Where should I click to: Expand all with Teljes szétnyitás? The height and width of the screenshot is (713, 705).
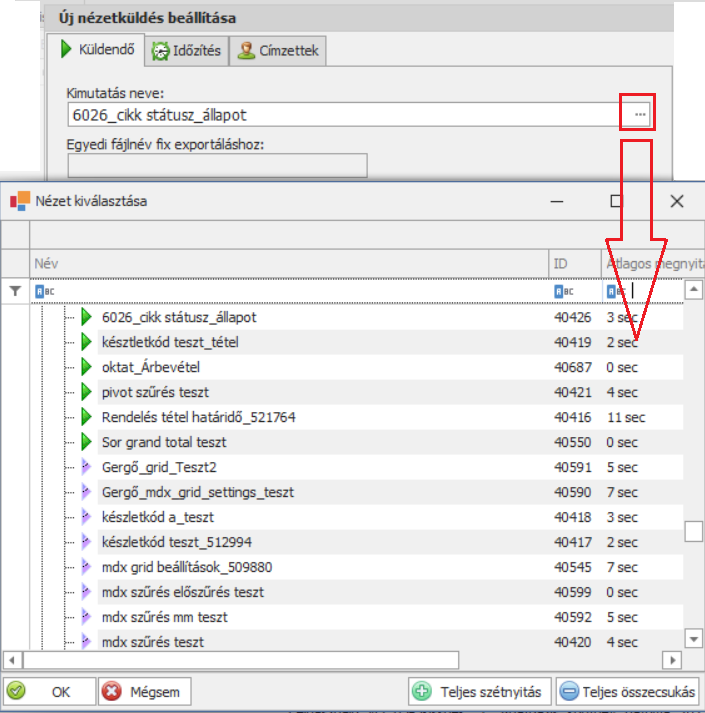[x=480, y=691]
